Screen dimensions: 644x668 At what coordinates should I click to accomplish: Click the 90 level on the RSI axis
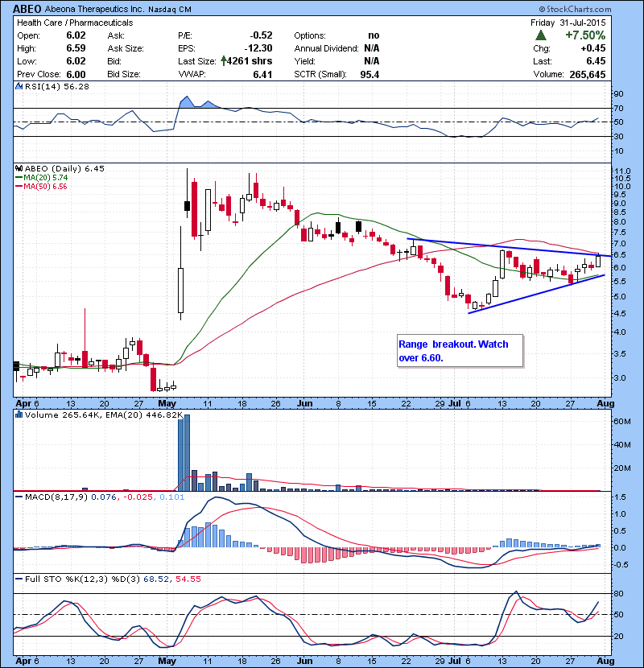coord(618,93)
